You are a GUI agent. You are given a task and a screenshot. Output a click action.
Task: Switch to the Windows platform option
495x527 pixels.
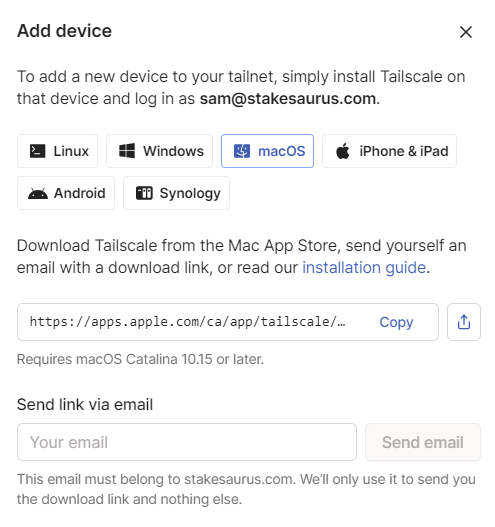160,151
